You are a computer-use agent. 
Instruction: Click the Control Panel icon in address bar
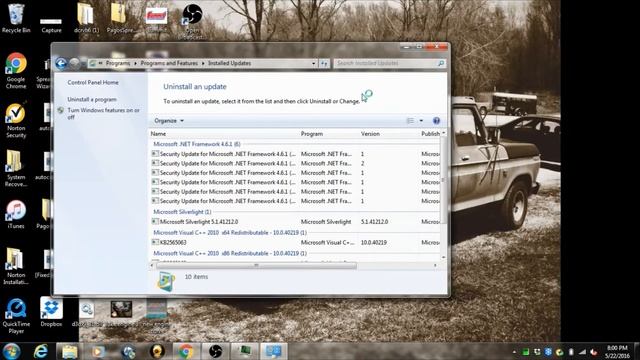point(93,63)
